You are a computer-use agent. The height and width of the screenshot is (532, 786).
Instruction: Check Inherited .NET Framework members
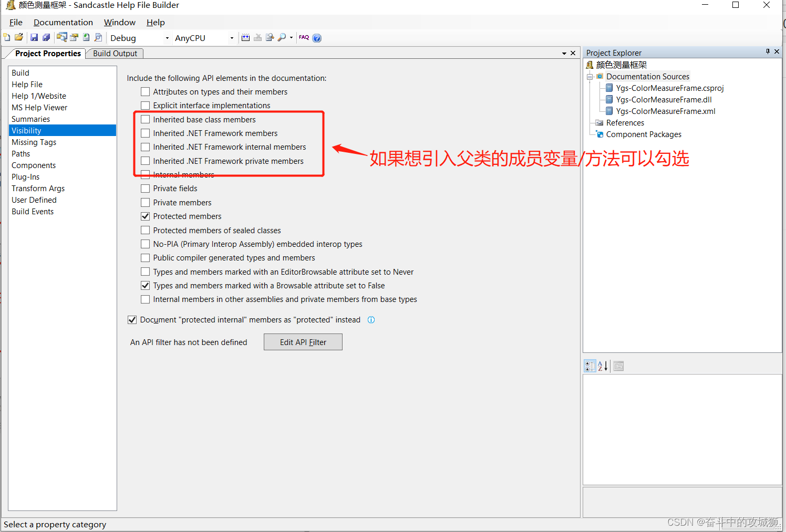point(146,133)
